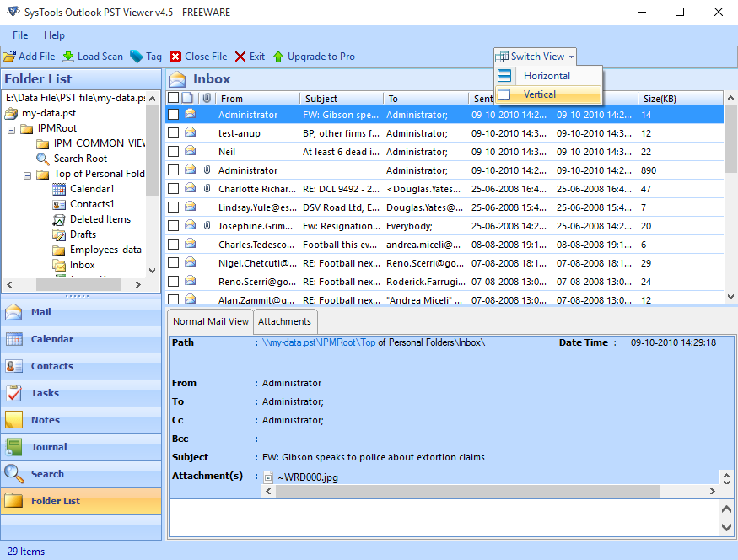This screenshot has height=560, width=738.
Task: Click the Add File toolbar icon
Action: (x=9, y=57)
